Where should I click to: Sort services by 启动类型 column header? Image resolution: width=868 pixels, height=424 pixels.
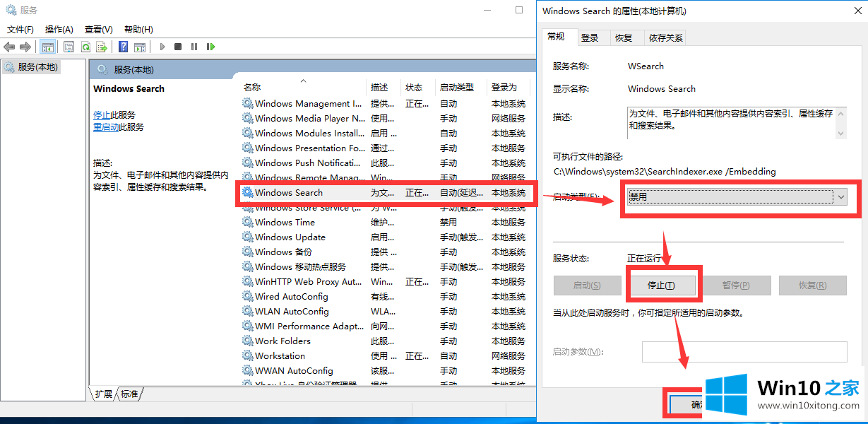tap(461, 88)
